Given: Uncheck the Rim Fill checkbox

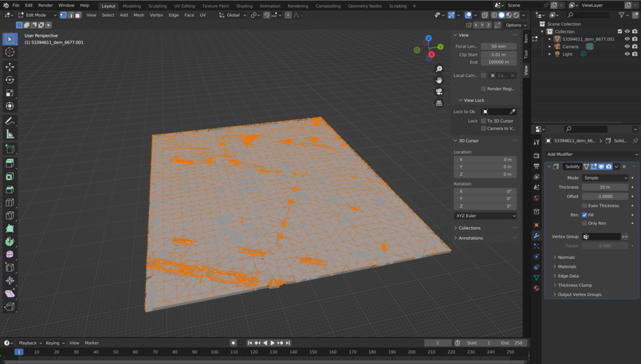Looking at the screenshot, I should click(585, 215).
